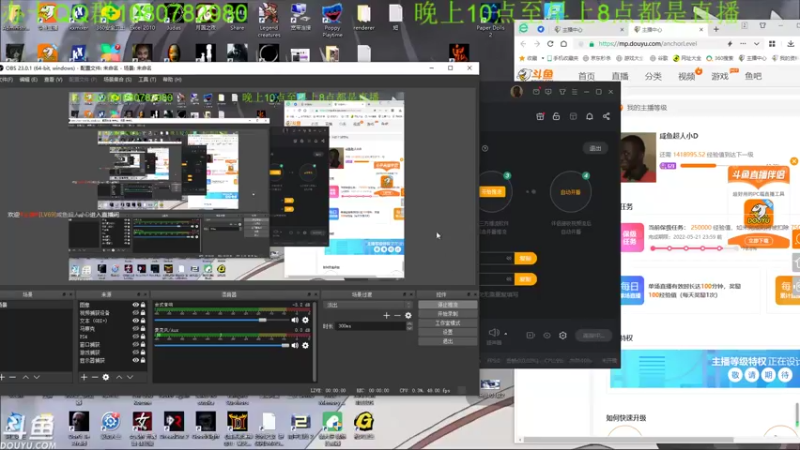
Task: Adjust the 麦克风/Aux volume slider
Action: coord(222,345)
